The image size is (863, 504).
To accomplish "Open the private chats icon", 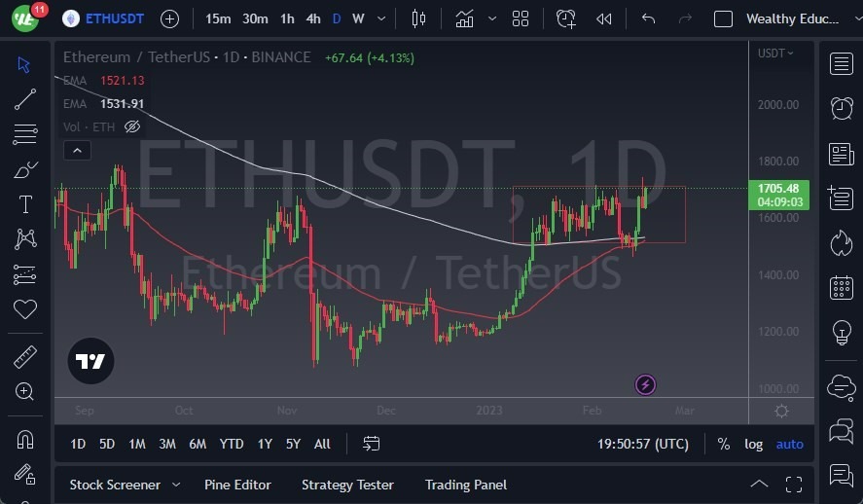I will (841, 431).
